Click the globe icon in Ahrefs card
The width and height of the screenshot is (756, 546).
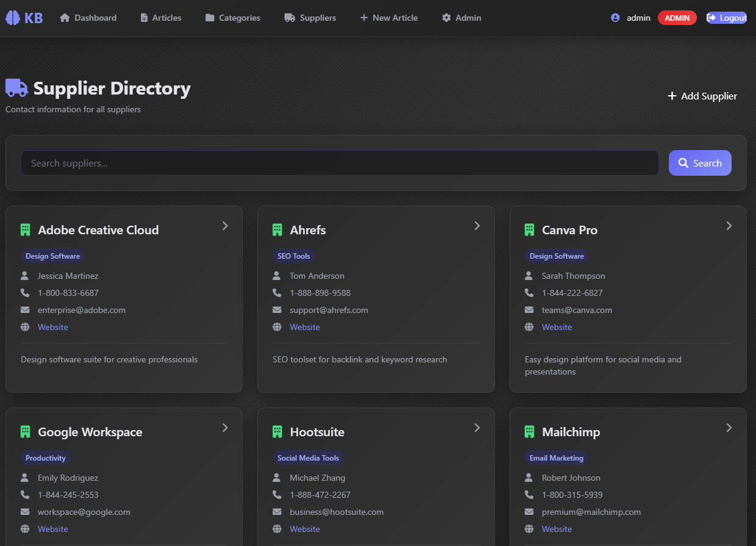pos(277,327)
